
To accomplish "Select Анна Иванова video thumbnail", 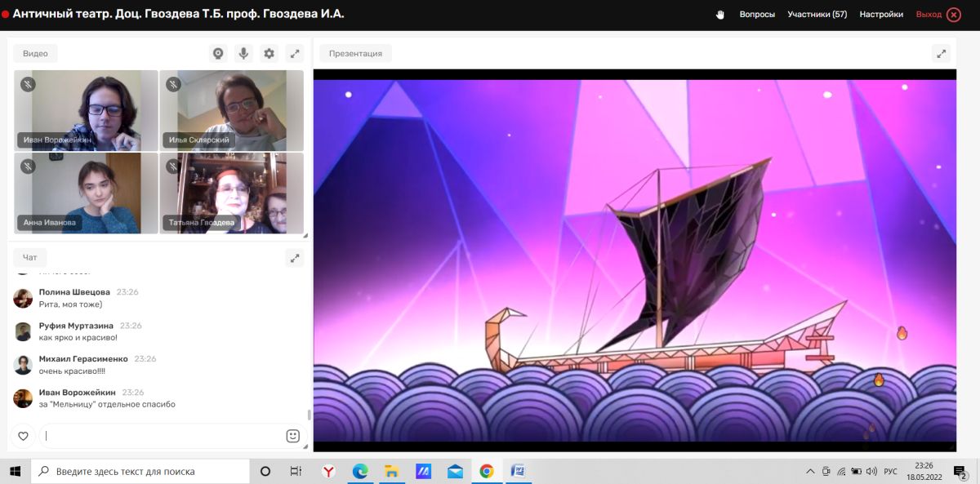I will (x=86, y=193).
